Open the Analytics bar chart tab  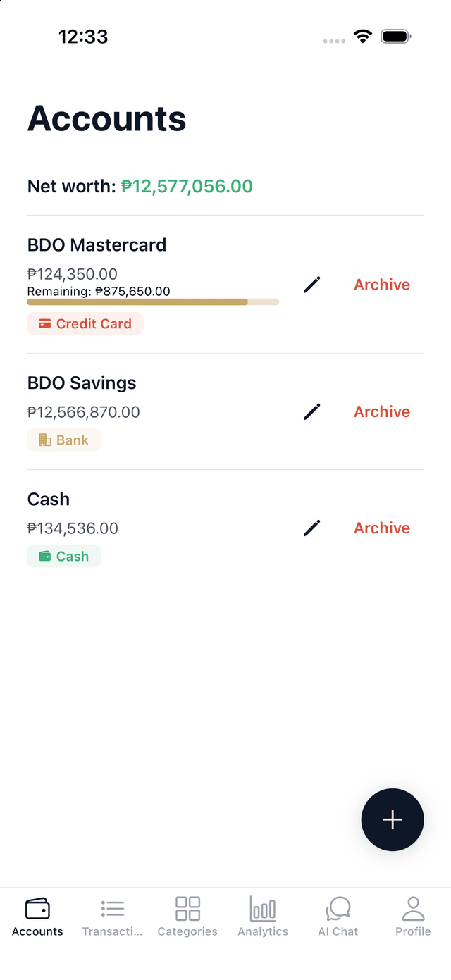pyautogui.click(x=263, y=917)
